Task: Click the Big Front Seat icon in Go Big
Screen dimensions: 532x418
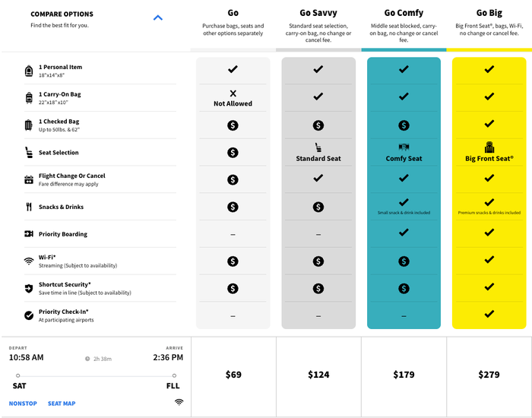Action: pyautogui.click(x=489, y=147)
